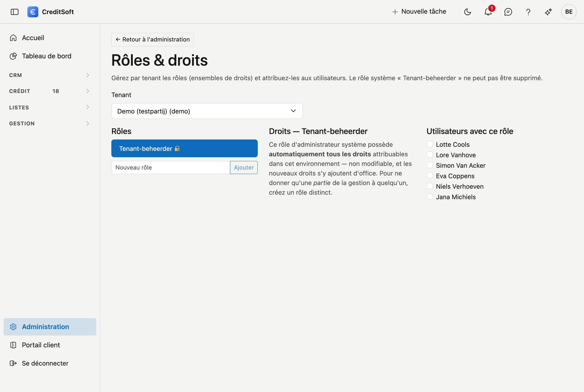This screenshot has width=584, height=392.
Task: Open the AI sparkle assistant icon
Action: coord(548,12)
